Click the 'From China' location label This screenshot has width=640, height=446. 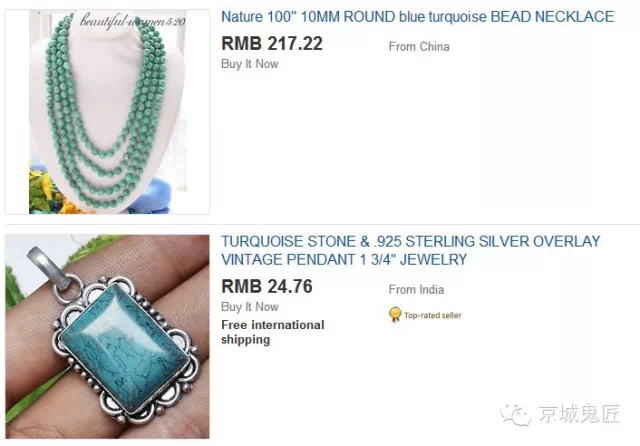click(419, 47)
